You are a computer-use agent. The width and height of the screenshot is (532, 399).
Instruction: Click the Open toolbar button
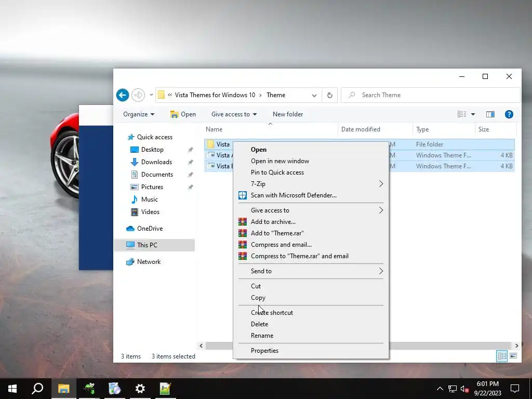(183, 114)
